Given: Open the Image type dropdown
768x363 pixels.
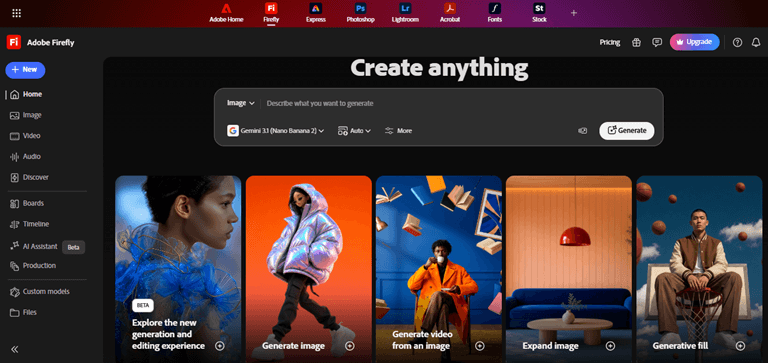Looking at the screenshot, I should point(240,103).
